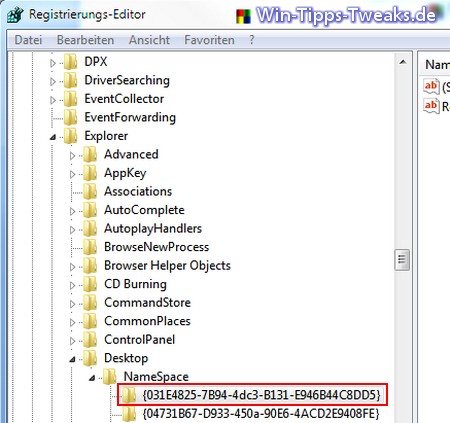Click the BrowseNewProcess folder icon
This screenshot has height=423, width=450.
(x=90, y=247)
